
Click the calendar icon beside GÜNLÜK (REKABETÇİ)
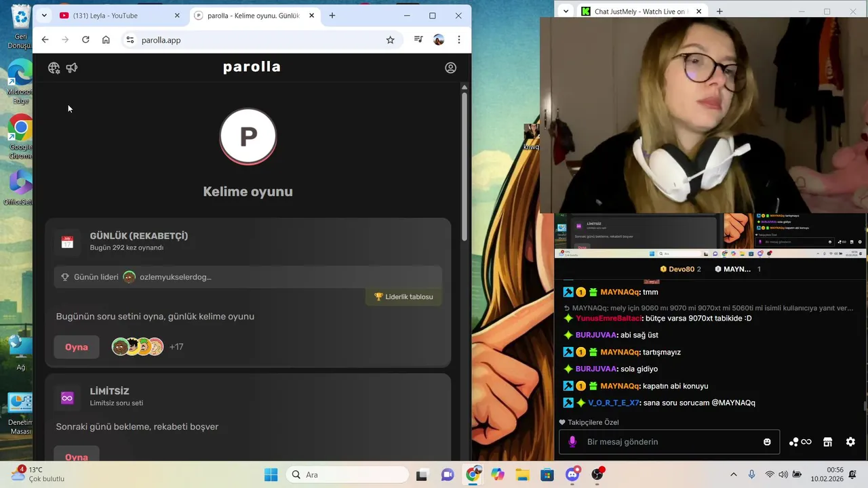pos(67,242)
